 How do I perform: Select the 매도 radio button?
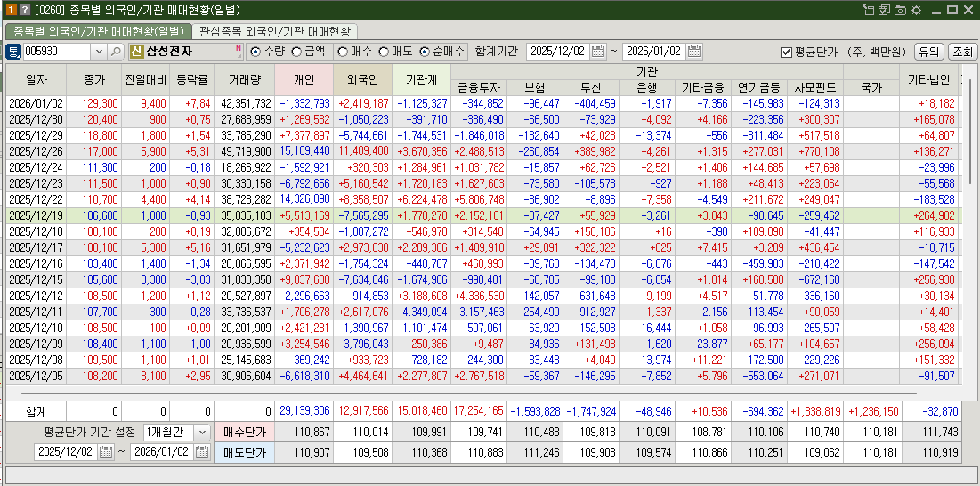384,52
